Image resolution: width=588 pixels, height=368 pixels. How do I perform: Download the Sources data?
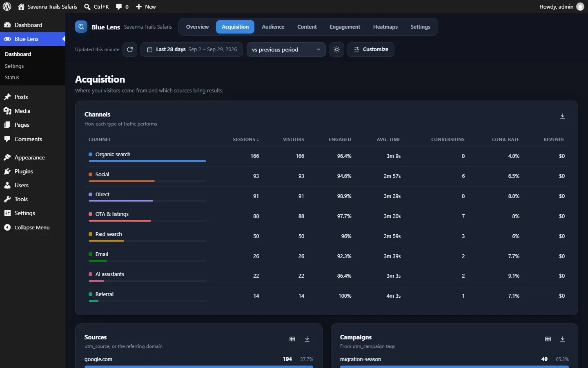307,339
